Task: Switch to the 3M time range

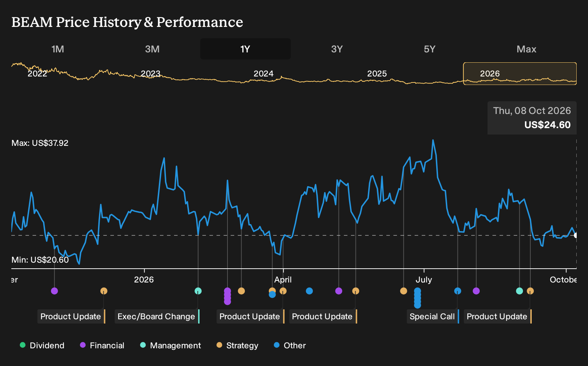Action: coord(152,49)
